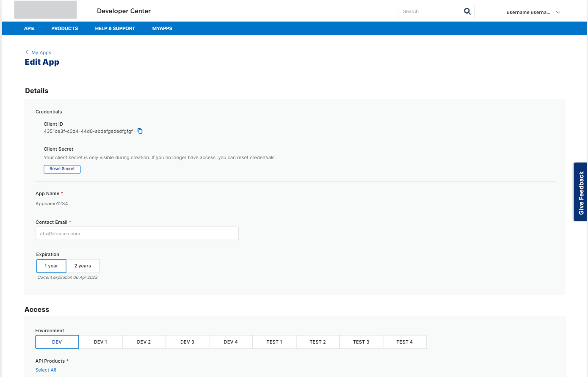Click the Client ID value text
The width and height of the screenshot is (588, 377).
(x=88, y=131)
